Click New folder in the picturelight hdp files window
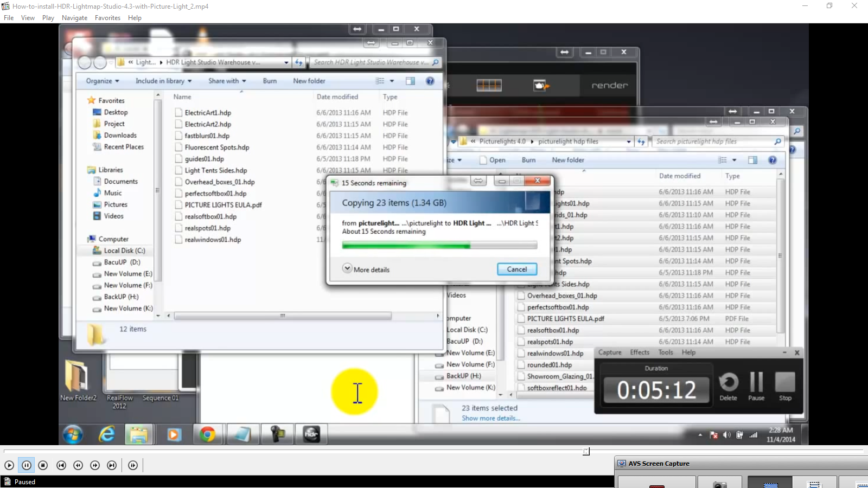The height and width of the screenshot is (488, 868). tap(568, 160)
